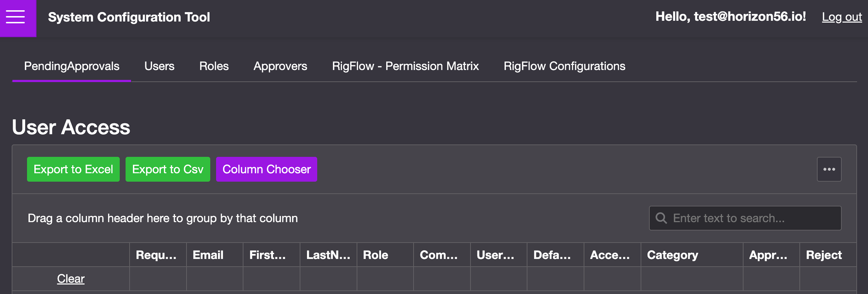The image size is (868, 294).
Task: Open the RigFlow - Permission Matrix tab
Action: [x=405, y=66]
